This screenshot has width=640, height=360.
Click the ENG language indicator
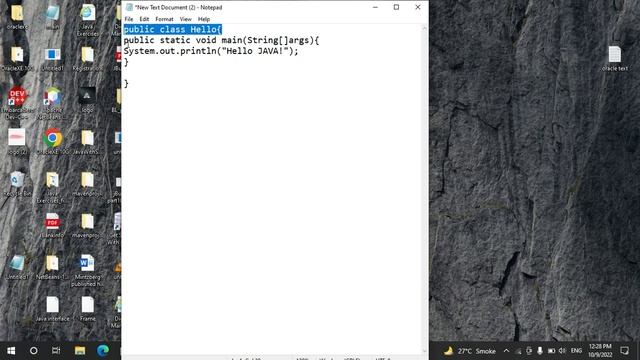coord(576,351)
